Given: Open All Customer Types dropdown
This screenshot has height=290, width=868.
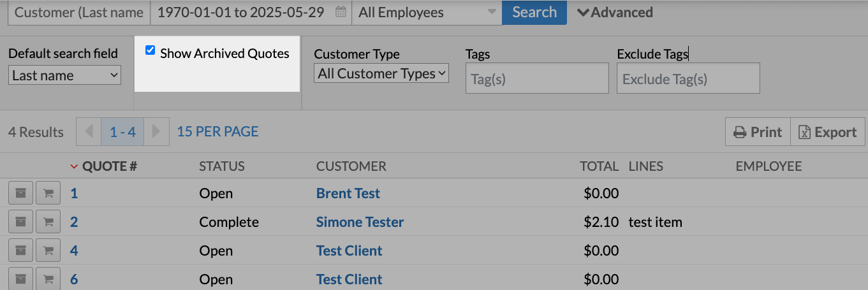Looking at the screenshot, I should [381, 73].
